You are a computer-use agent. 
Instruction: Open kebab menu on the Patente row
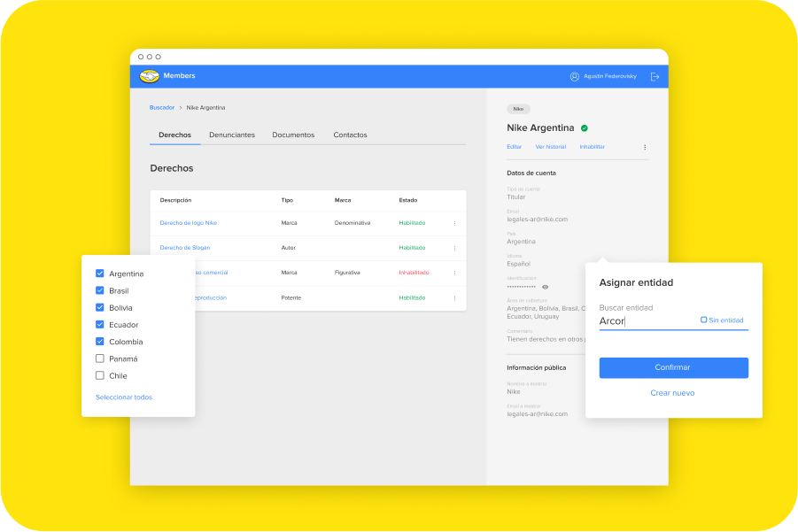tap(454, 297)
